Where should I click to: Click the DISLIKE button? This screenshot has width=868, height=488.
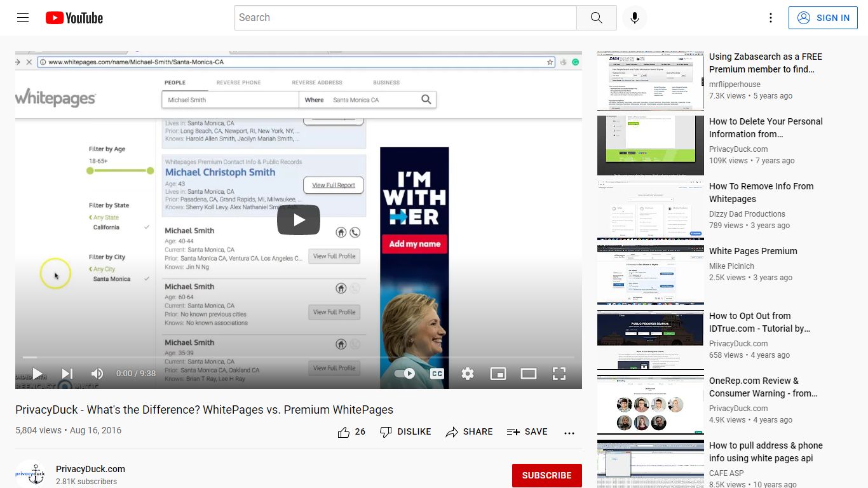[405, 431]
